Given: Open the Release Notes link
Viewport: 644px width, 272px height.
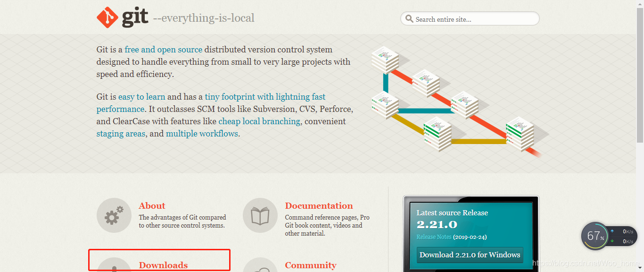Looking at the screenshot, I should click(434, 237).
